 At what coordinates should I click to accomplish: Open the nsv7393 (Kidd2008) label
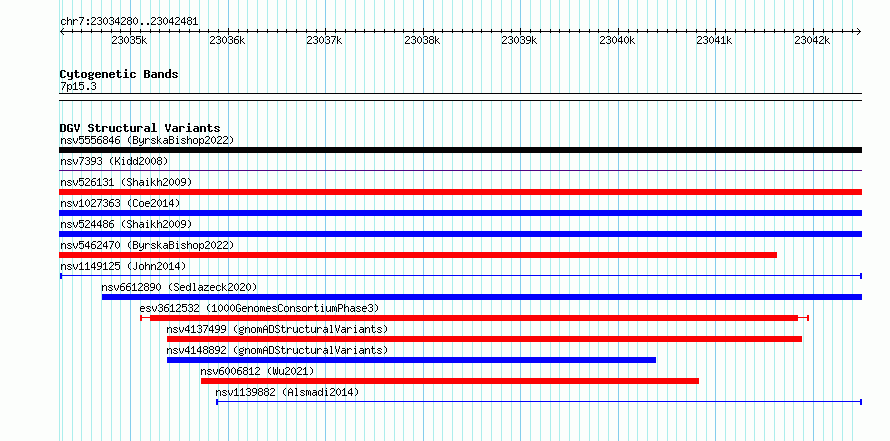pyautogui.click(x=114, y=161)
